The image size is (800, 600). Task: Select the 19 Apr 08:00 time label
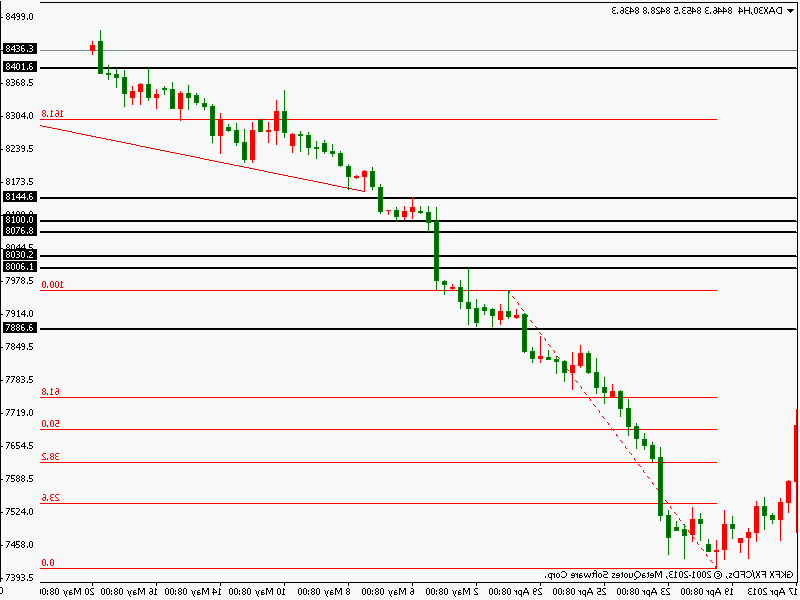(706, 592)
